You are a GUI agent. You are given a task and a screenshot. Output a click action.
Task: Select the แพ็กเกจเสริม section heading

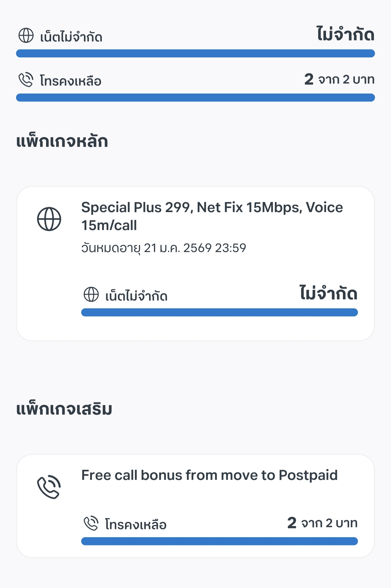64,409
